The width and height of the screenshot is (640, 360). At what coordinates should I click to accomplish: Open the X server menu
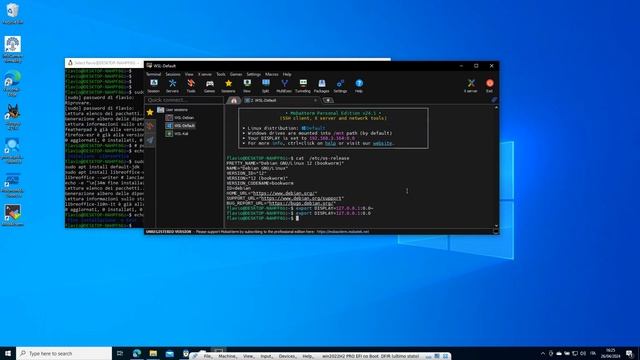tap(205, 74)
